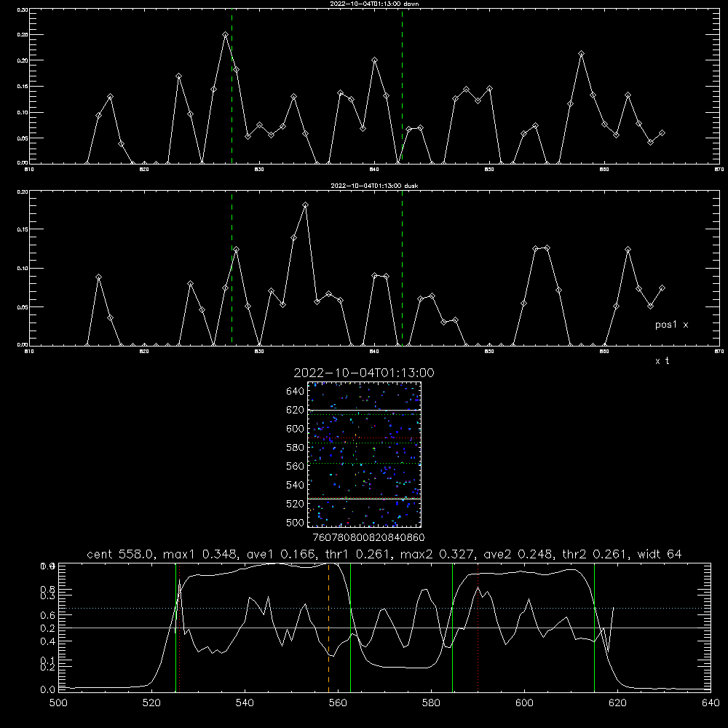This screenshot has width=728, height=728.
Task: Click the green vertical line near 615 in the bottom plot
Action: tap(594, 628)
